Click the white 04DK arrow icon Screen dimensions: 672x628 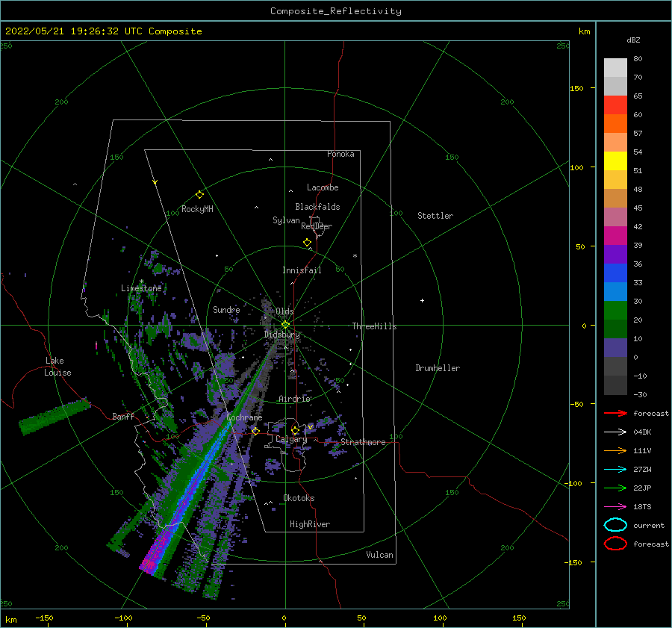click(x=615, y=432)
